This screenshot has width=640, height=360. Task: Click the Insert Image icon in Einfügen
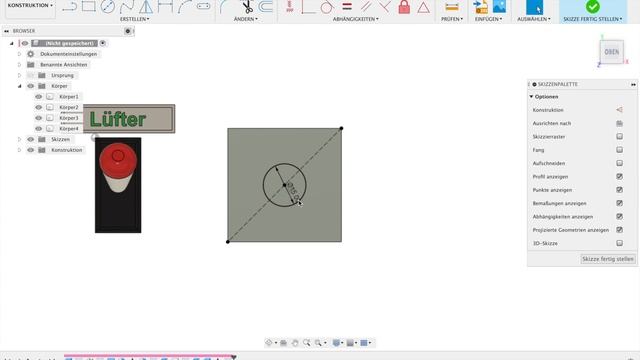499,7
